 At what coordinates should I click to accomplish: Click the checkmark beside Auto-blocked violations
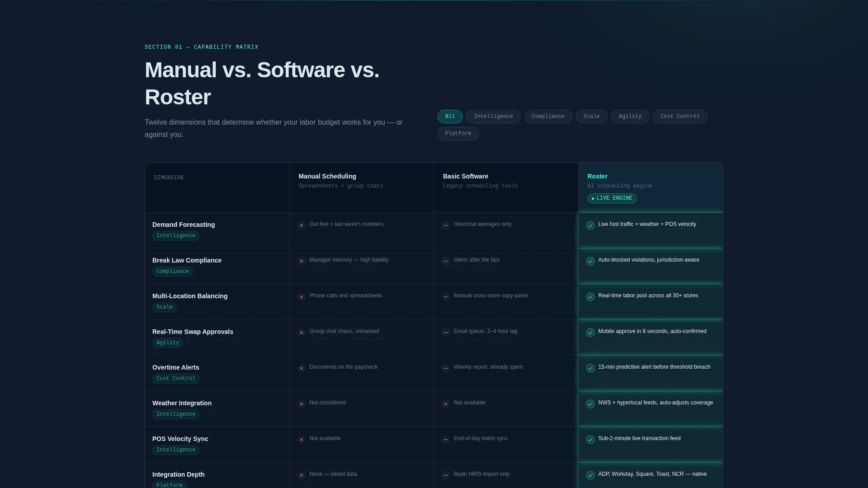point(590,261)
